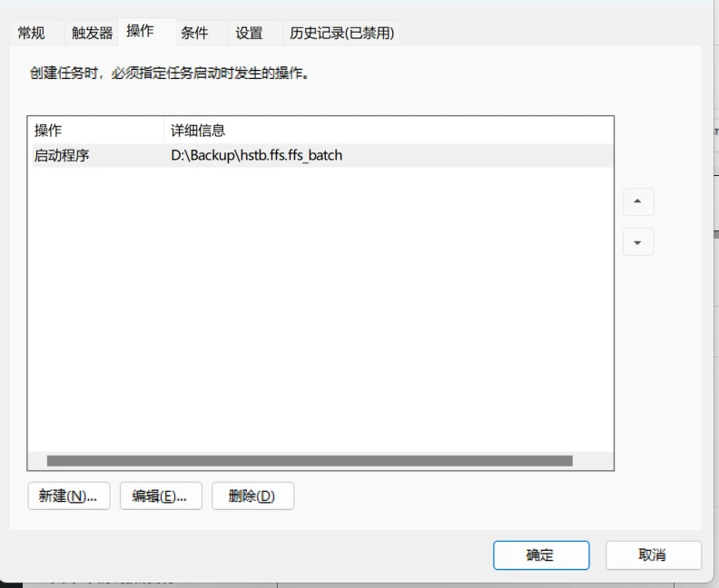Screen dimensions: 719x588
Task: Click the D:\Backup\hstb.ffs.ffs_batch detail cell
Action: pos(256,155)
